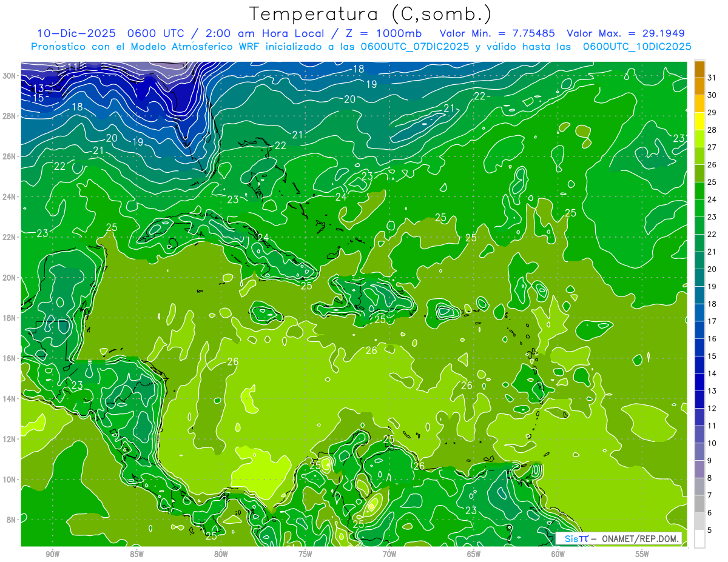728x562 pixels.
Task: Click the "18N" latitude axis label
Action: [9, 318]
